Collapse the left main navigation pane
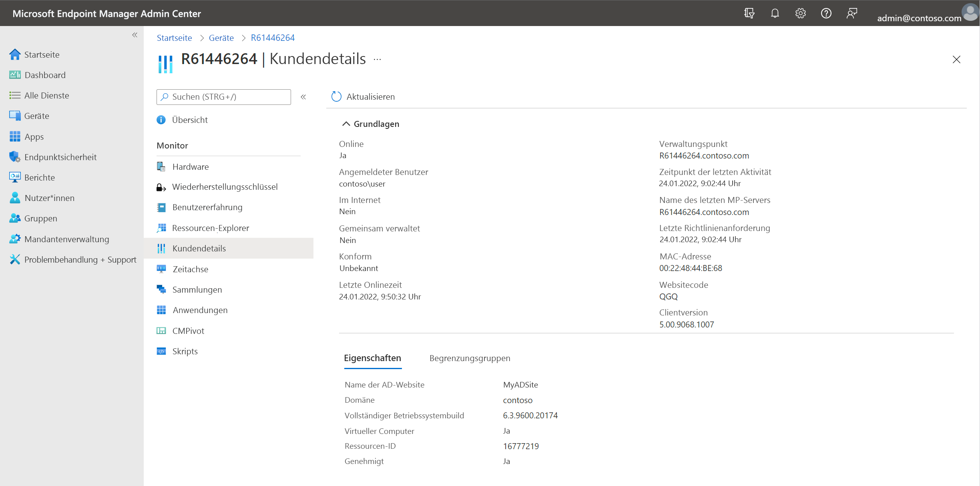This screenshot has height=486, width=980. tap(135, 35)
